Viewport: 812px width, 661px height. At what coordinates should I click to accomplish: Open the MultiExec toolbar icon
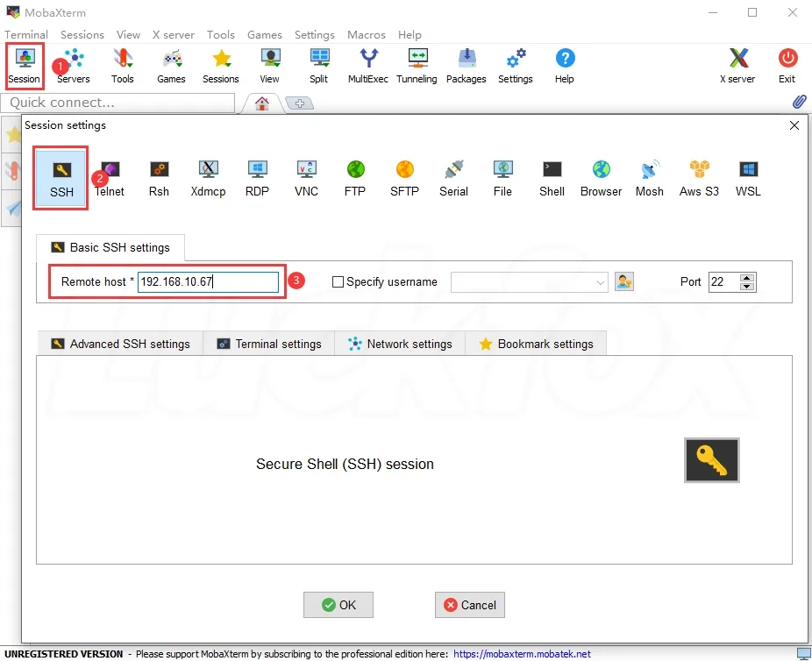coord(368,66)
